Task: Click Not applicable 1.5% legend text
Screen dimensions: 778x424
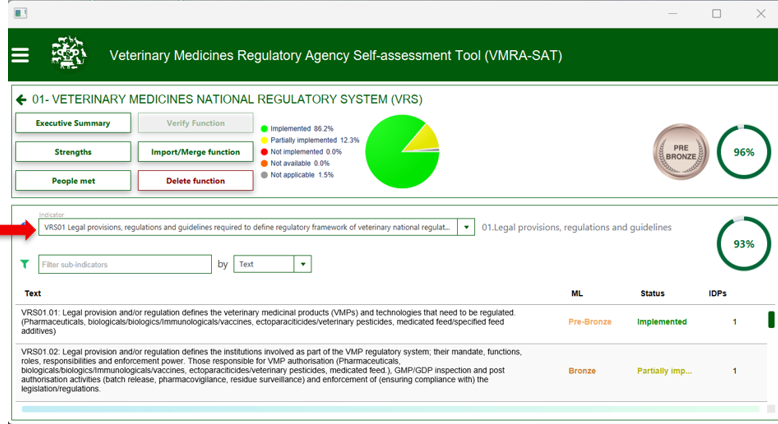Action: tap(302, 175)
